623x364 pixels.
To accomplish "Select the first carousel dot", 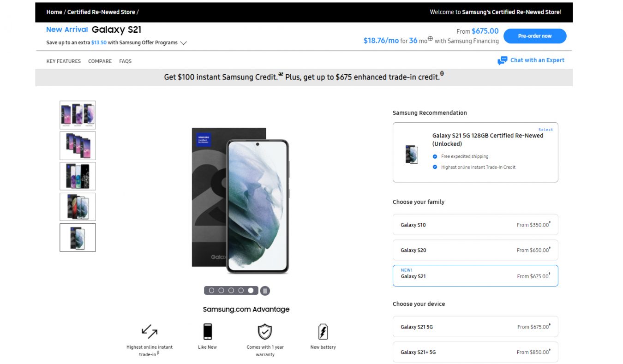I will pyautogui.click(x=212, y=291).
